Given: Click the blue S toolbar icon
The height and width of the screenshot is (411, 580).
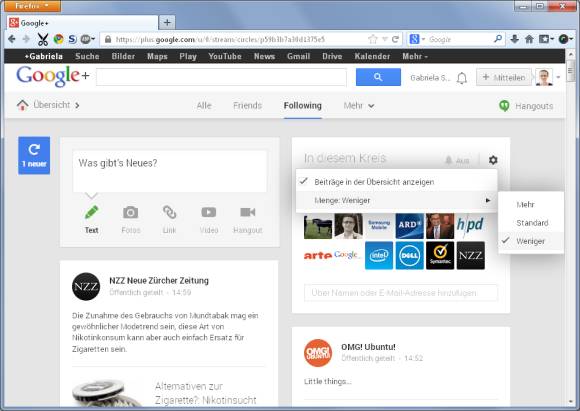Looking at the screenshot, I should 72,39.
